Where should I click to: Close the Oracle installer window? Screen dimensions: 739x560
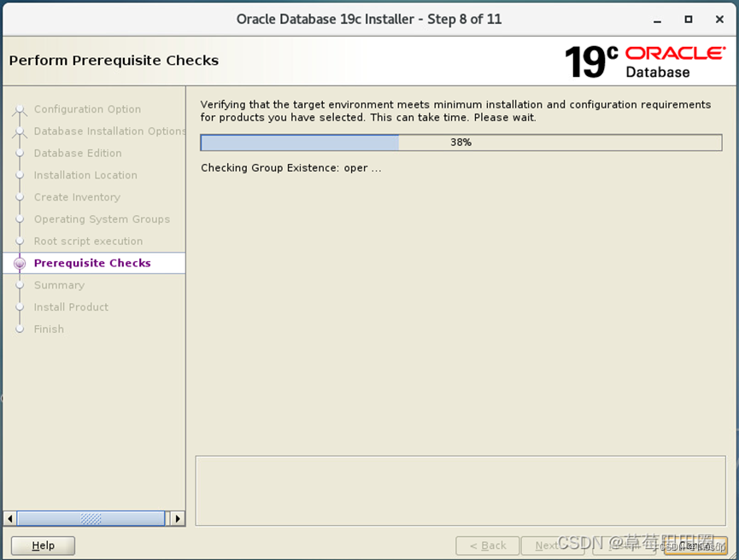point(719,20)
